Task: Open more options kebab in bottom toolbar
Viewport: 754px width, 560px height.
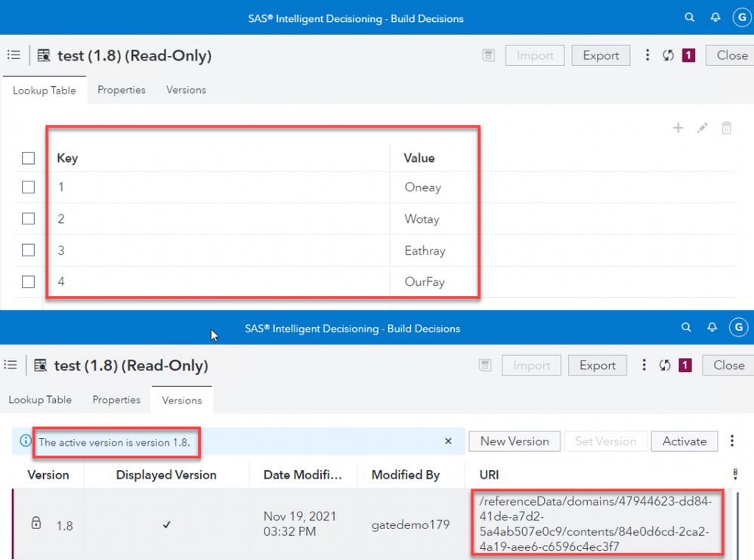Action: tap(644, 365)
